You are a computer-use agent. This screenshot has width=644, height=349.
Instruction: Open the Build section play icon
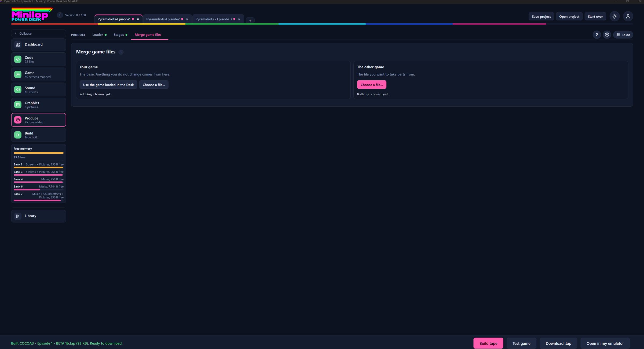click(18, 135)
